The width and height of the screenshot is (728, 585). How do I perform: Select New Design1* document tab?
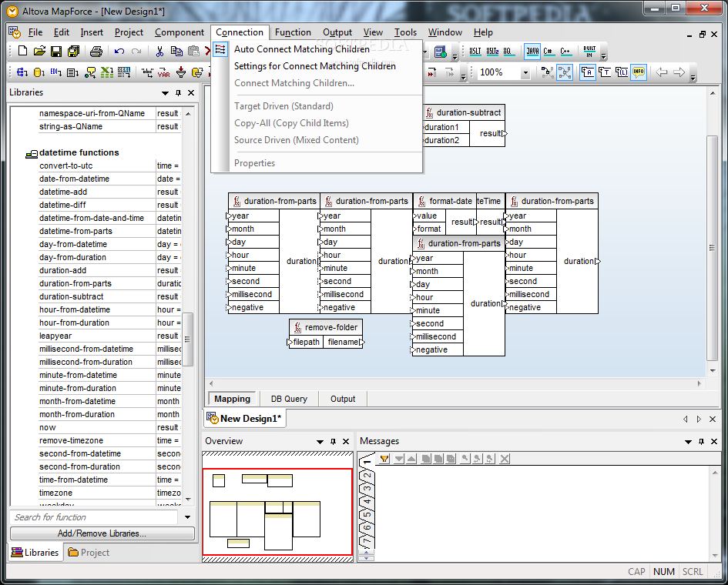[244, 419]
